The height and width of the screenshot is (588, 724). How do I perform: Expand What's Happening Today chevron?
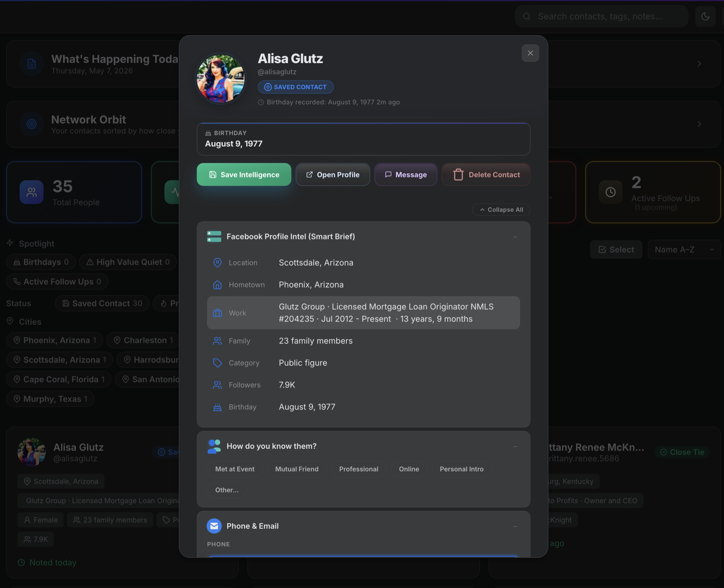pos(699,64)
